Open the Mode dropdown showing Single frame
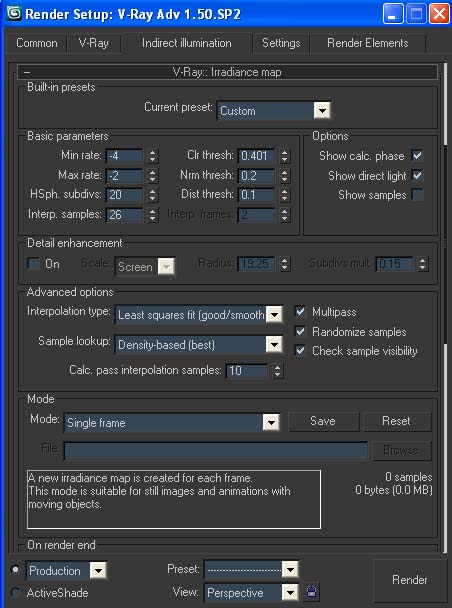Viewport: 452px width, 608px height. pyautogui.click(x=172, y=423)
